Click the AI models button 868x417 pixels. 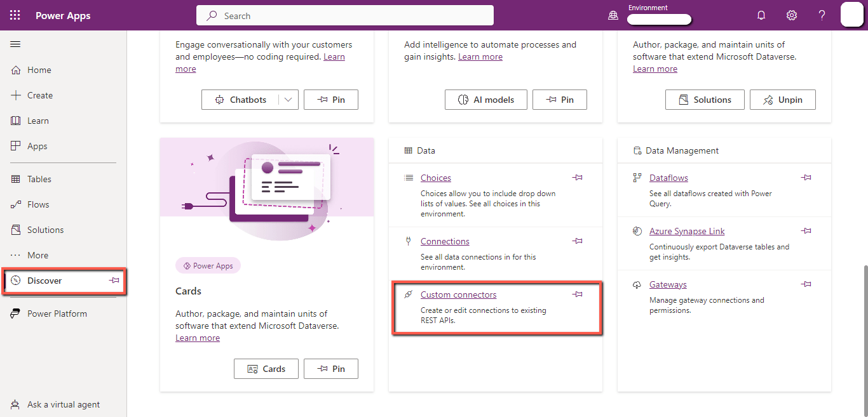coord(485,100)
